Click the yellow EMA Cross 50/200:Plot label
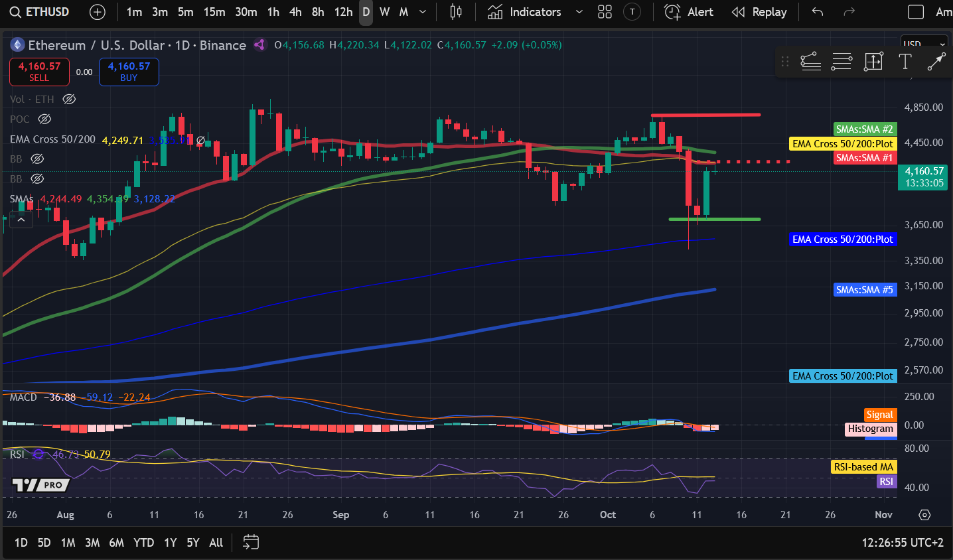 [x=843, y=144]
